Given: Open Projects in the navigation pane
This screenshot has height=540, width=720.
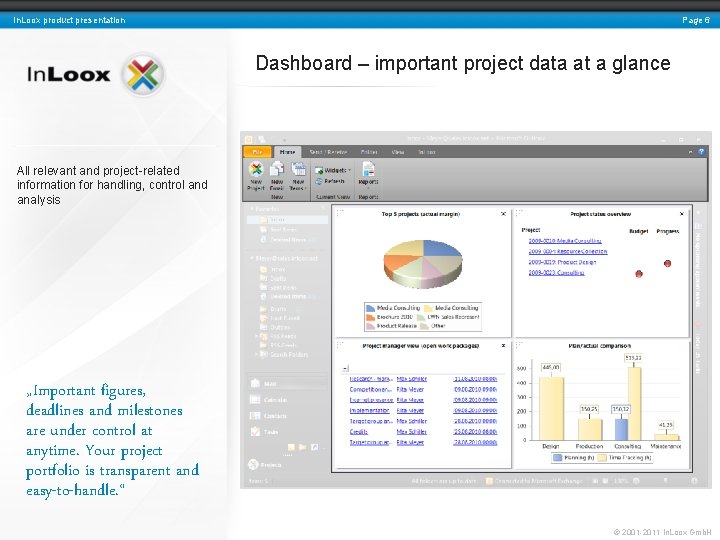Looking at the screenshot, I should (x=265, y=465).
